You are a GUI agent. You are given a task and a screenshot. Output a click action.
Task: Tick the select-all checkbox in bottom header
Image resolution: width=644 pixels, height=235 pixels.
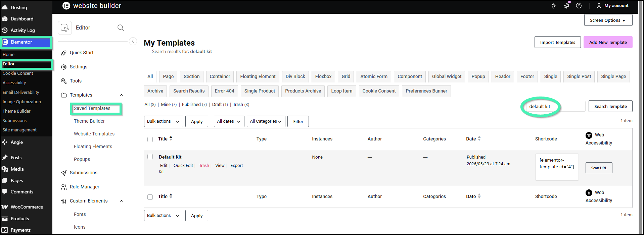click(x=150, y=197)
